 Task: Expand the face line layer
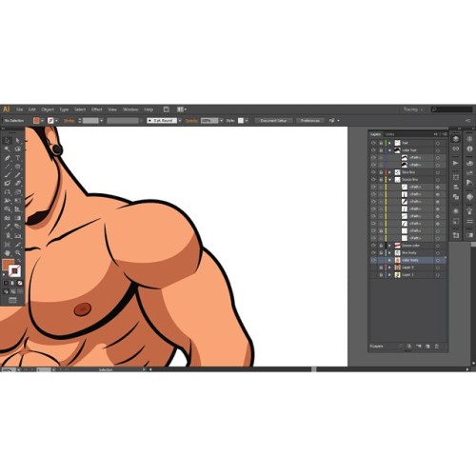(390, 172)
